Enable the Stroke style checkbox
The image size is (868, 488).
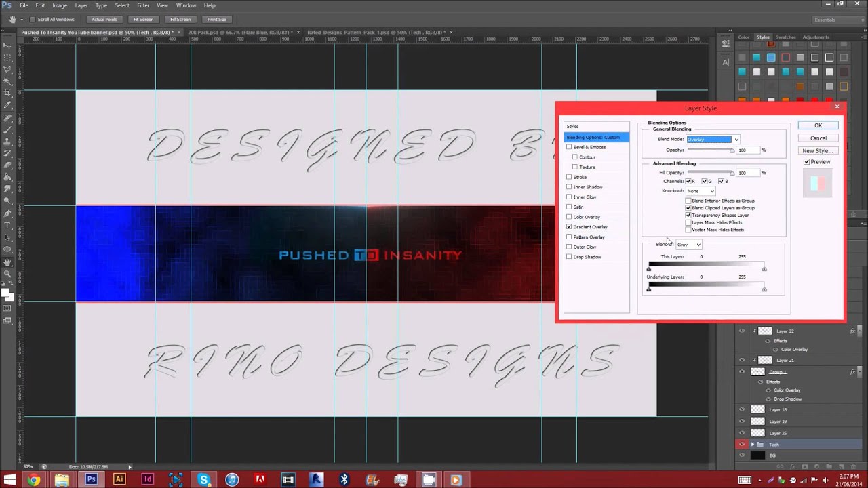click(x=569, y=177)
